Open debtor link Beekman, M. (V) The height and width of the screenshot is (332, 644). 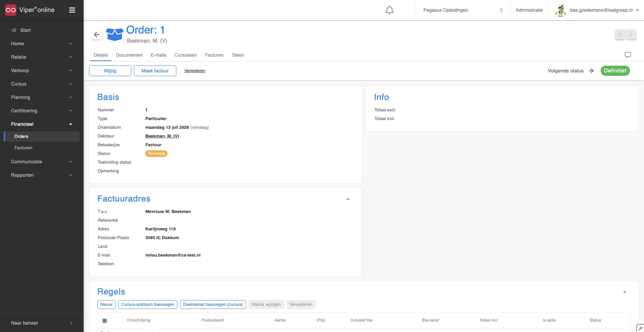[162, 136]
